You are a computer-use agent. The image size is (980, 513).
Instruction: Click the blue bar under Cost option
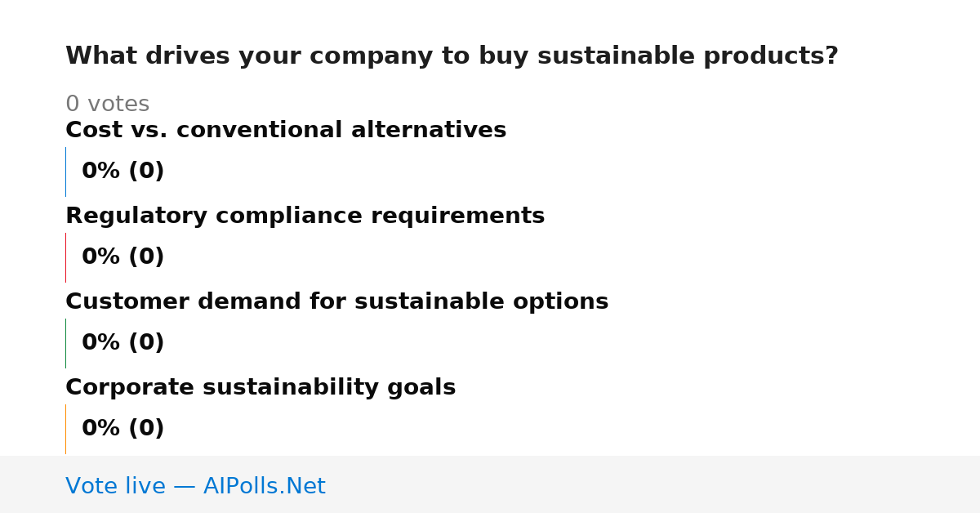pos(65,172)
